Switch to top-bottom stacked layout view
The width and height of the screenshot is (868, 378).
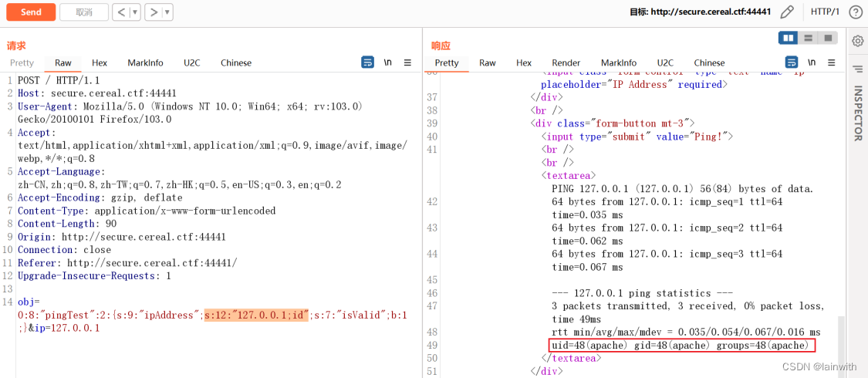pos(808,38)
